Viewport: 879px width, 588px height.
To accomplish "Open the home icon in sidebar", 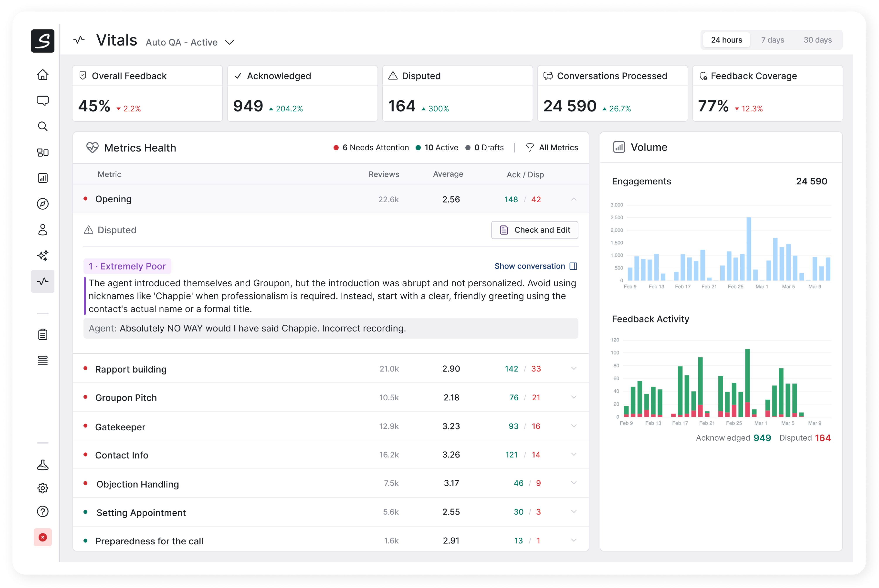I will click(43, 75).
